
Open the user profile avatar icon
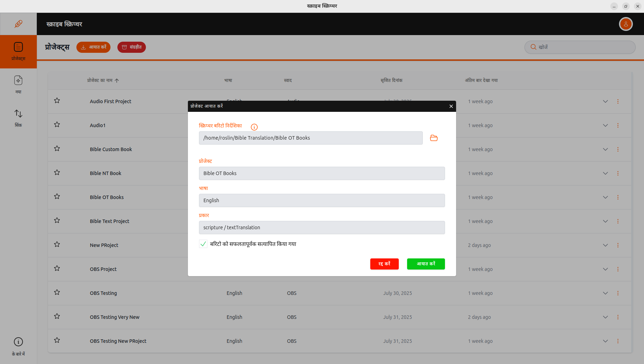pos(626,24)
